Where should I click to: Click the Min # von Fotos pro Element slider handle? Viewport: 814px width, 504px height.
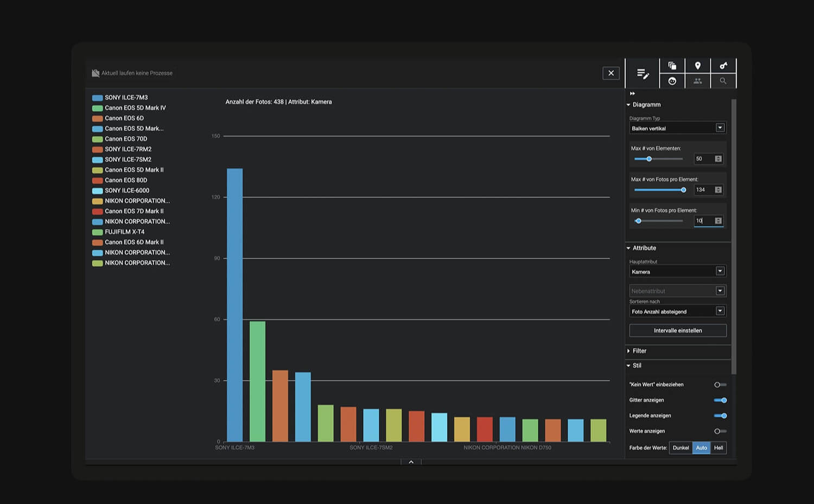click(x=639, y=221)
